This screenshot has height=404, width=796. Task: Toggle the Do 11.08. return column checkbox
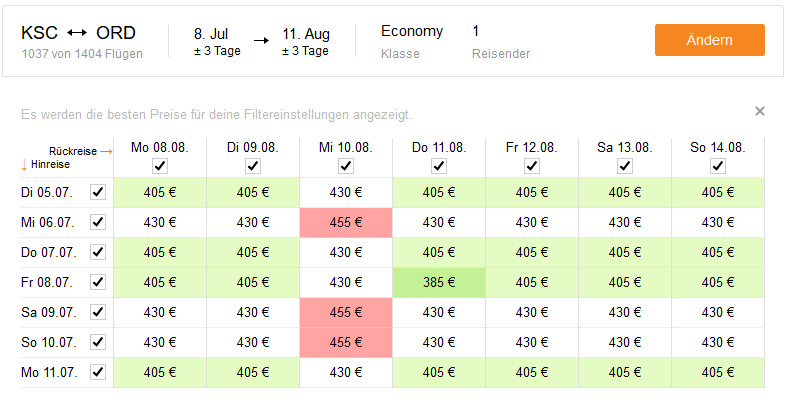click(439, 166)
